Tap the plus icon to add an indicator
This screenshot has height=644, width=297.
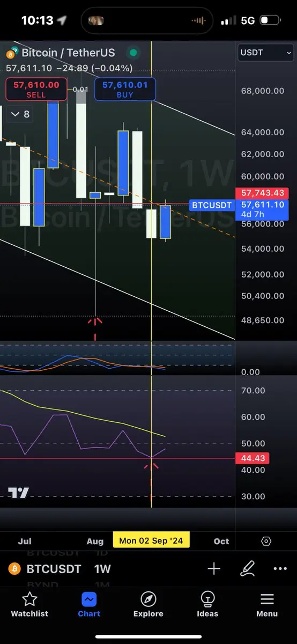214,569
